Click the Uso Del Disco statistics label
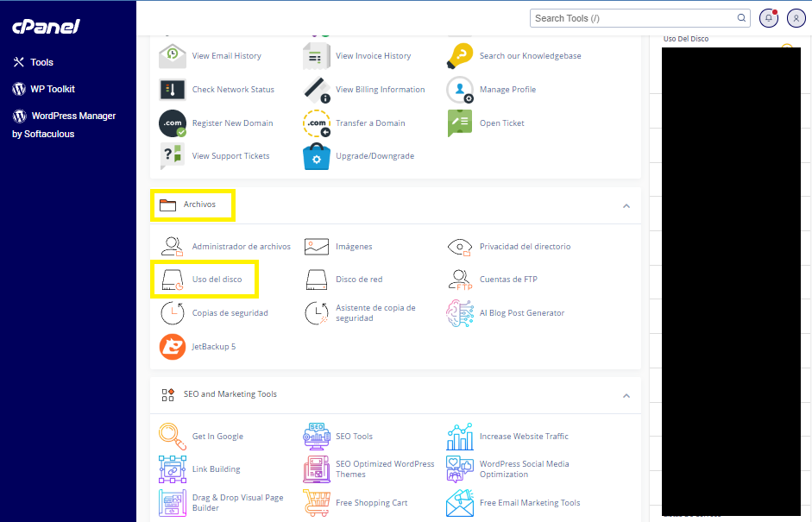The height and width of the screenshot is (522, 812). [x=686, y=39]
